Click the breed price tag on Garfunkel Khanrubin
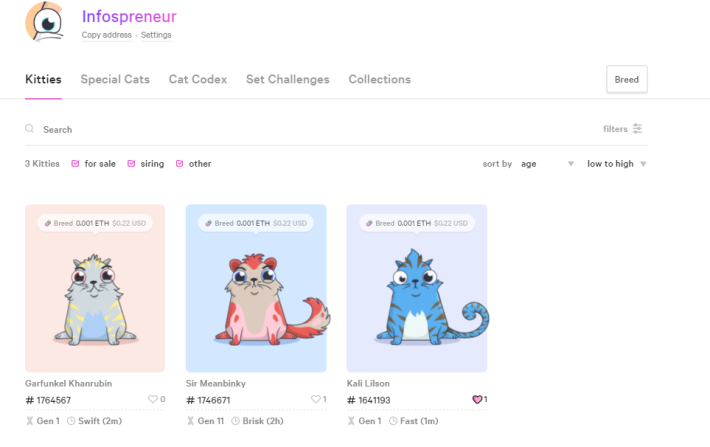Screen dimensions: 710x447 95,223
